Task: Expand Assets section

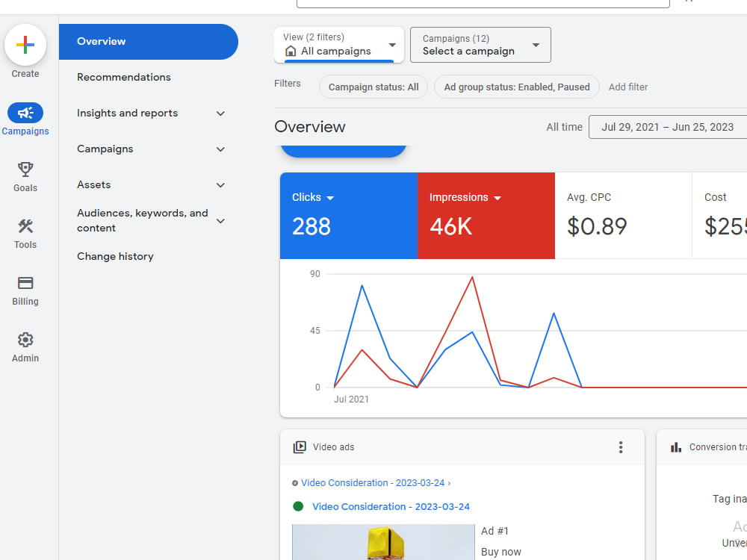Action: point(220,184)
